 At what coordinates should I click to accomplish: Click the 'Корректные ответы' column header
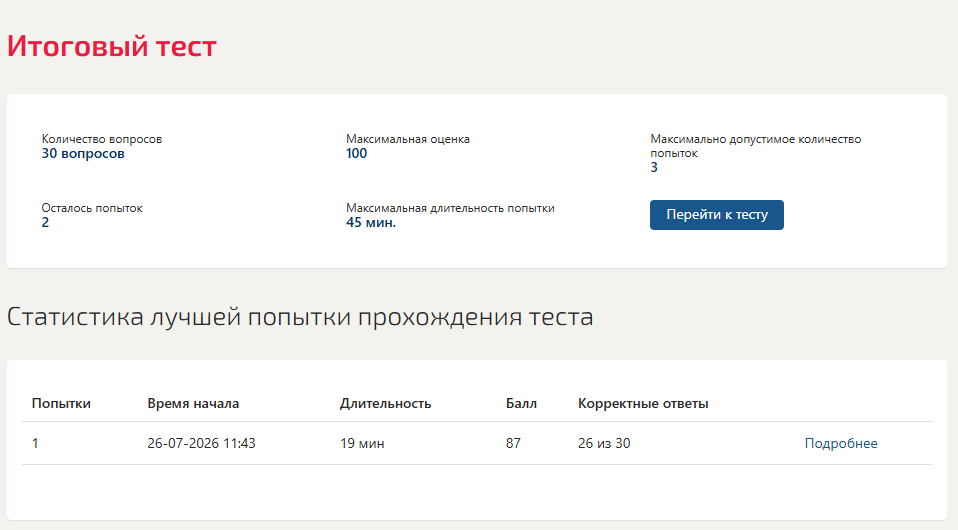[643, 403]
